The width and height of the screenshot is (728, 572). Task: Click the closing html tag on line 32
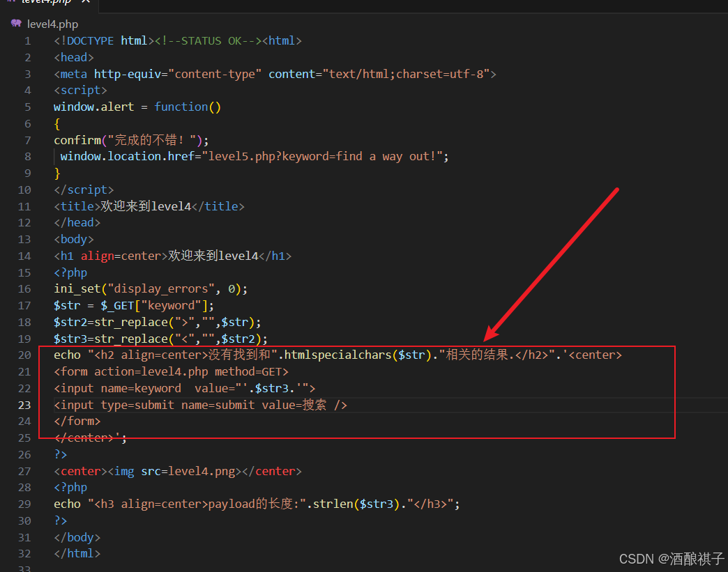[77, 554]
